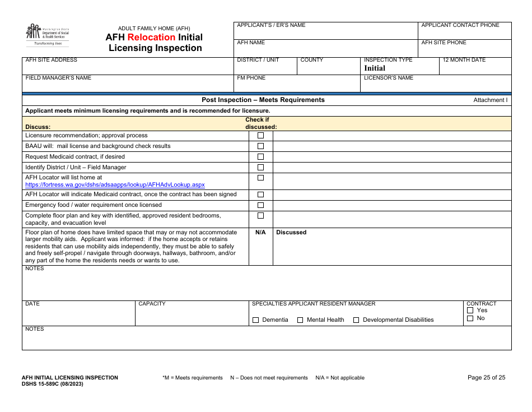Check the "AFH Locator will indicate Medicaid contract" box
The image size is (532, 412).
click(x=260, y=194)
